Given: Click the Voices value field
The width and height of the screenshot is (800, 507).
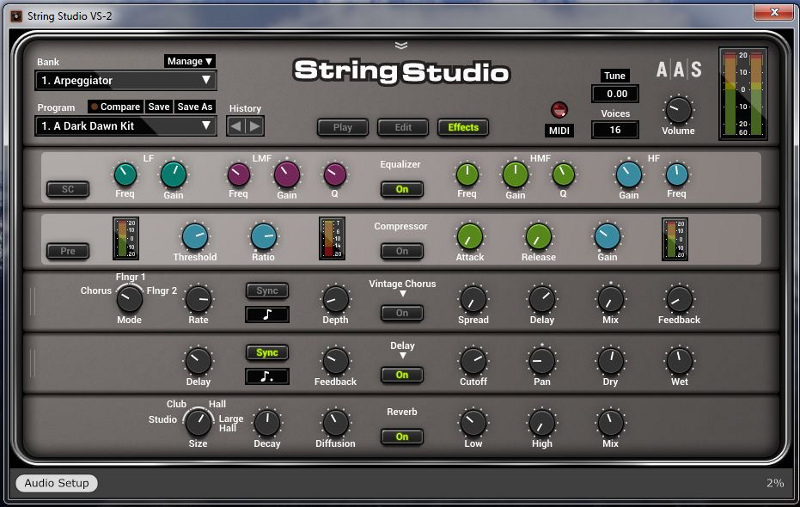Looking at the screenshot, I should [x=615, y=130].
